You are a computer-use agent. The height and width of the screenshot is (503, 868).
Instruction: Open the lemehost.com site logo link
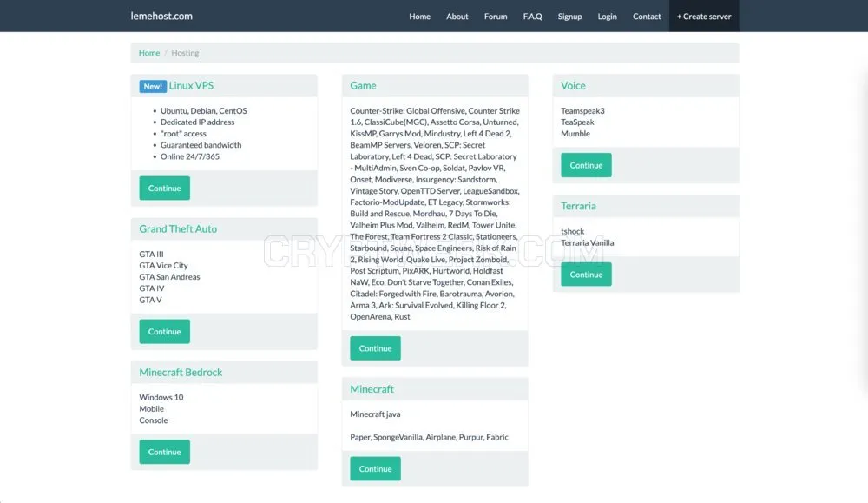[x=161, y=16]
